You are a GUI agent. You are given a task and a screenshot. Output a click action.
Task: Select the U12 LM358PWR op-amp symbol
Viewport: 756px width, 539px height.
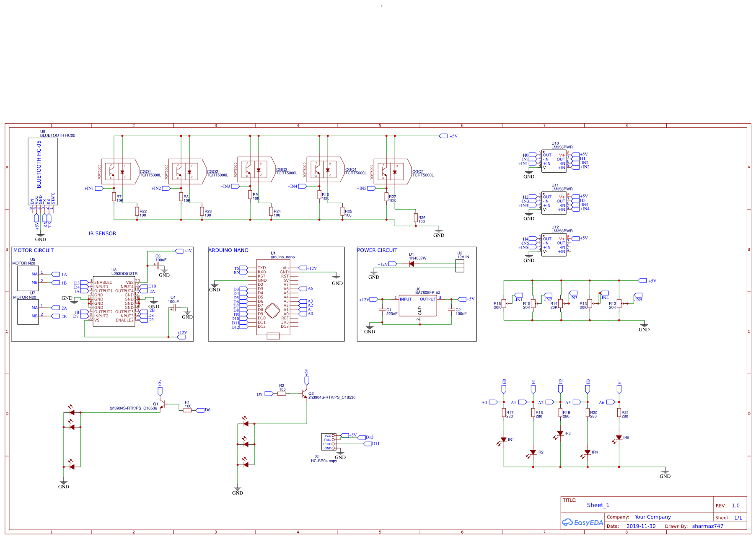(554, 245)
